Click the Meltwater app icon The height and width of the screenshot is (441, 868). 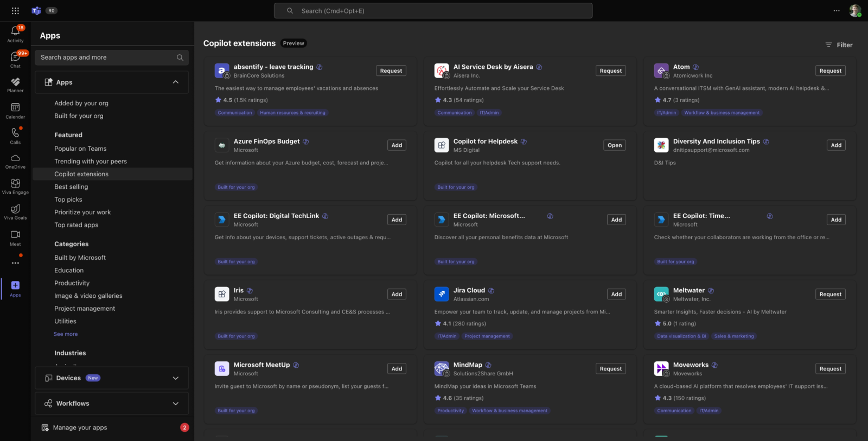click(661, 294)
